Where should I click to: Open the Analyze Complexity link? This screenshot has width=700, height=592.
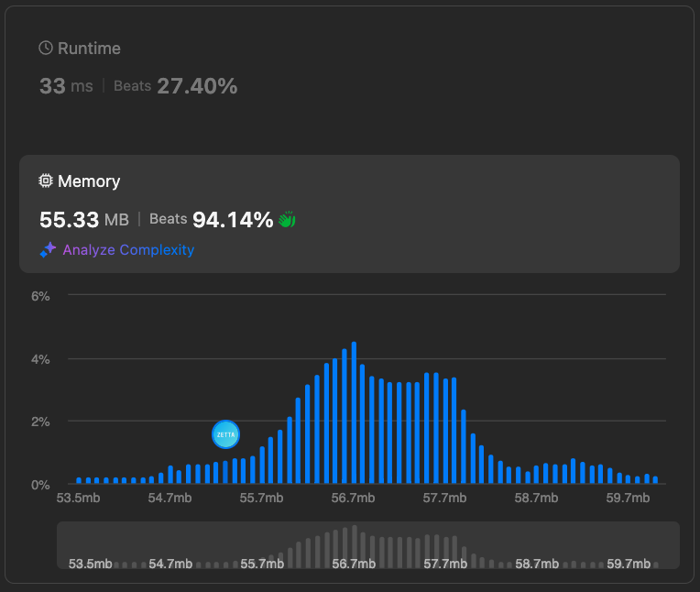click(127, 250)
